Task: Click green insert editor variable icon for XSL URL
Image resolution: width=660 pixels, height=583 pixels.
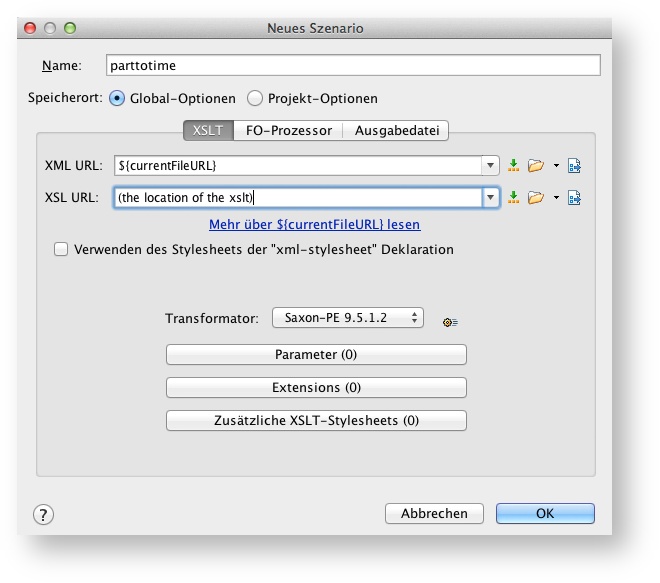Action: point(514,198)
